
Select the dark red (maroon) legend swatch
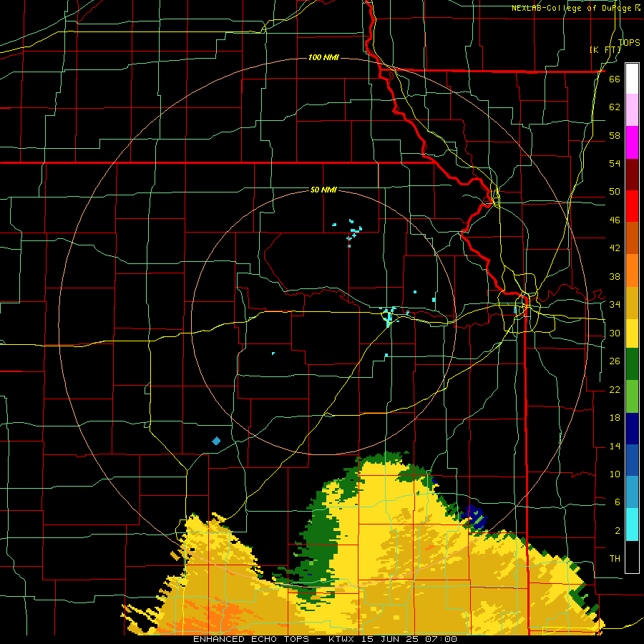click(632, 175)
